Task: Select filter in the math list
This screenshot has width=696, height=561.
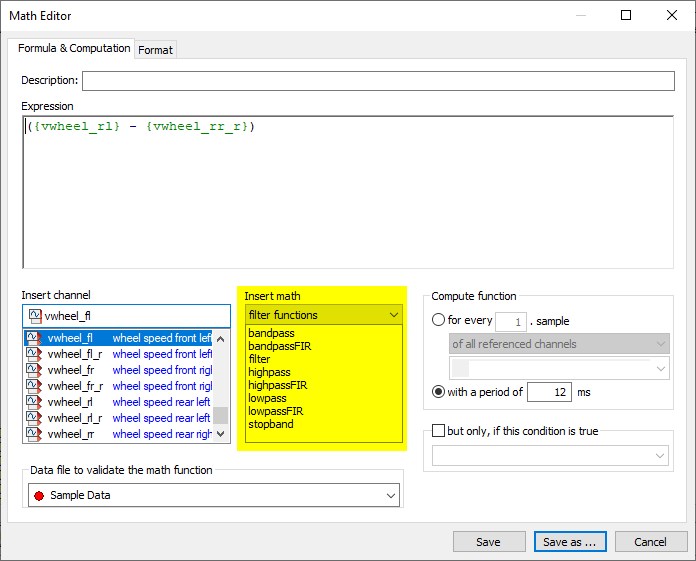Action: [259, 359]
